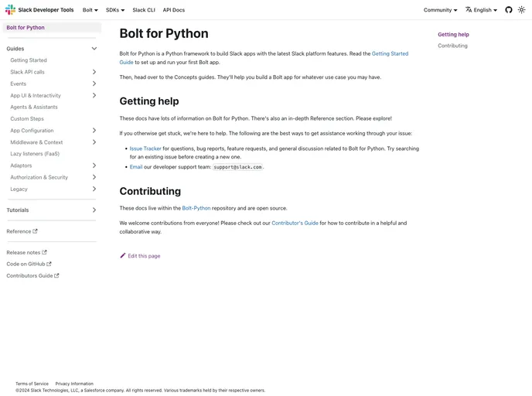Open Terms of Service footer link
The width and height of the screenshot is (532, 396).
coord(32,384)
